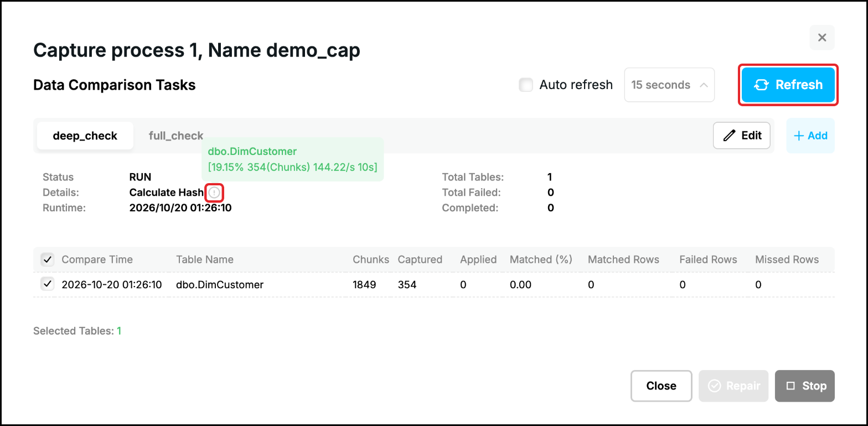This screenshot has height=426, width=868.
Task: Click the Add task button
Action: [810, 136]
